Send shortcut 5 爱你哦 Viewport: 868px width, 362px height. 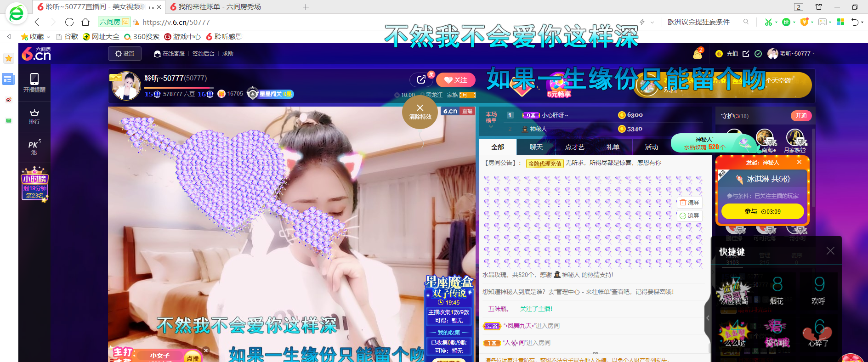click(x=777, y=333)
